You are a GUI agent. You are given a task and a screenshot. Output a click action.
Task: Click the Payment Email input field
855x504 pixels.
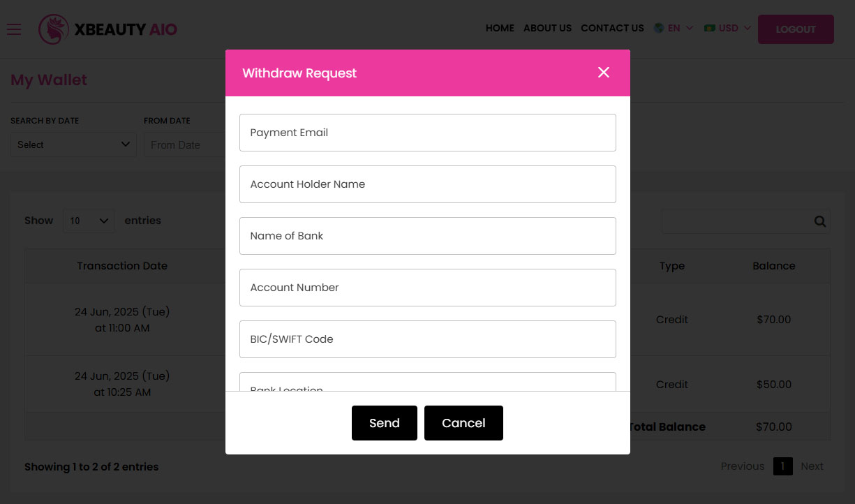428,132
